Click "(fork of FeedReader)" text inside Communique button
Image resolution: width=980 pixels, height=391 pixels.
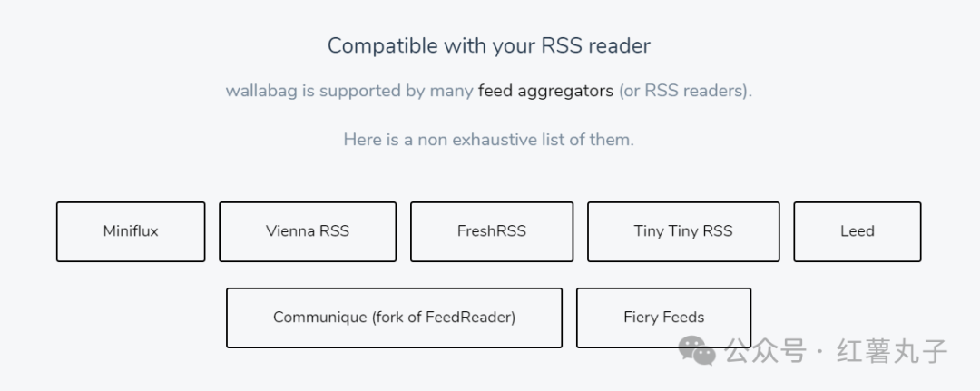(x=444, y=318)
